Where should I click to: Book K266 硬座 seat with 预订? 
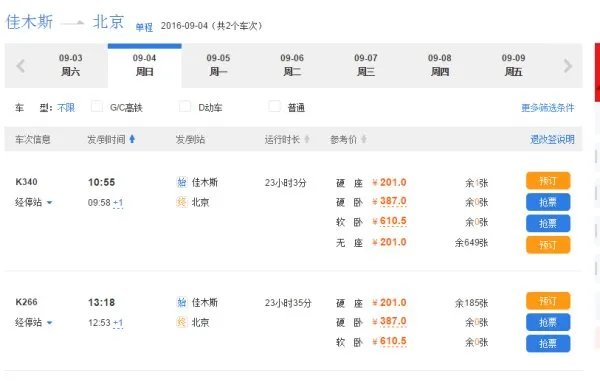coord(548,301)
